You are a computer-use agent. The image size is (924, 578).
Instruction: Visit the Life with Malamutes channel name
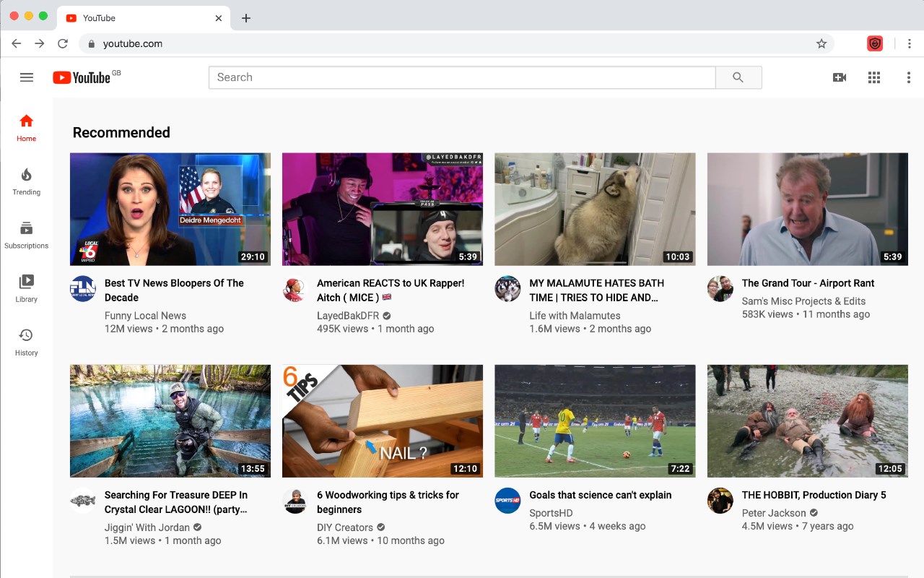[575, 316]
